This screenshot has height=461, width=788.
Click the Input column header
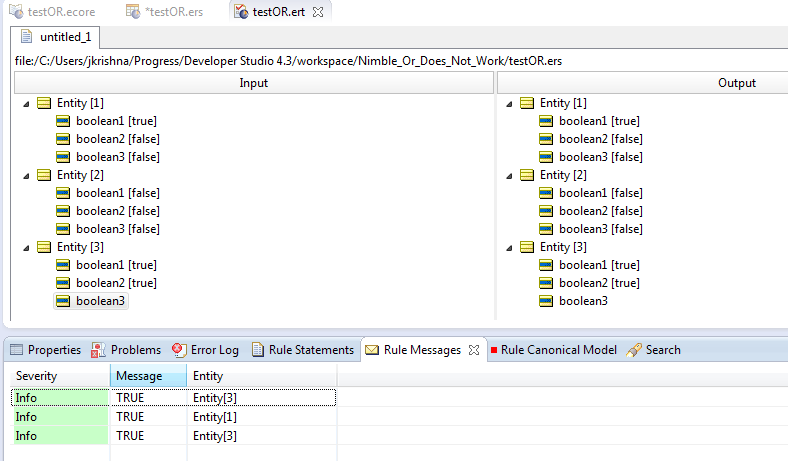coord(254,83)
